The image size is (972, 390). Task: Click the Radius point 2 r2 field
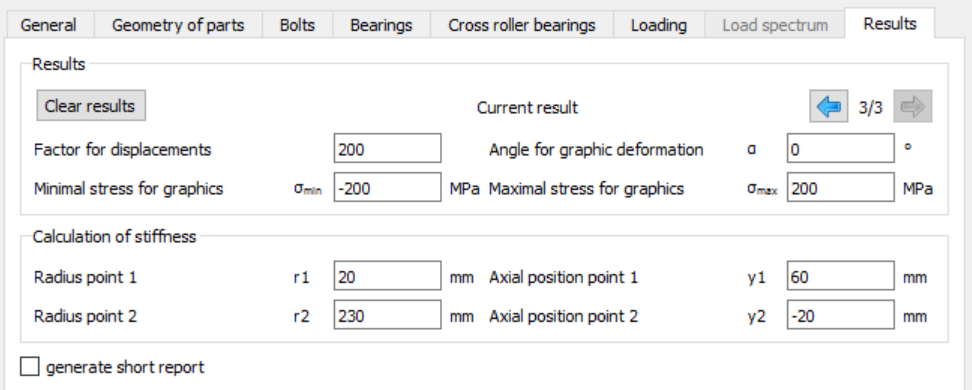(x=387, y=316)
